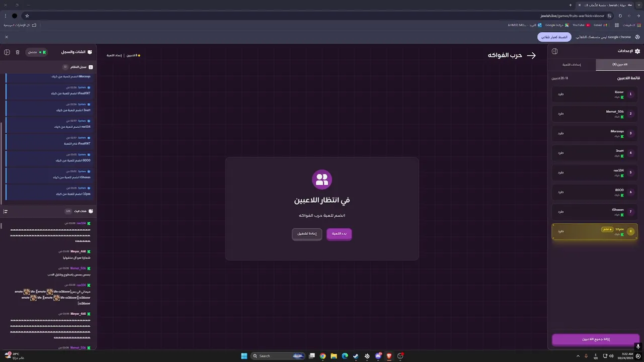
Task: Click the settings gear icon
Action: pyautogui.click(x=637, y=51)
